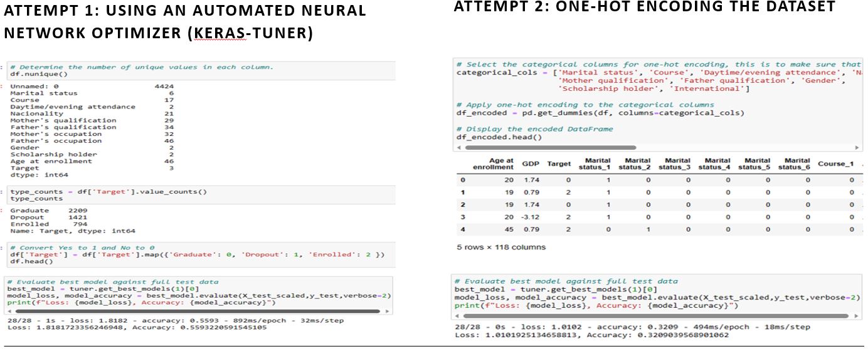Select the Course_1 column header
Screen dimensions: 868x349
(835, 164)
